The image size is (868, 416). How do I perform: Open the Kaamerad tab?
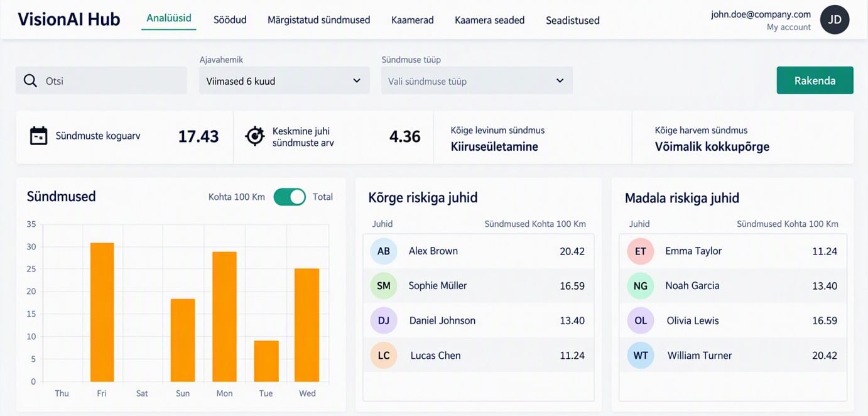click(413, 20)
